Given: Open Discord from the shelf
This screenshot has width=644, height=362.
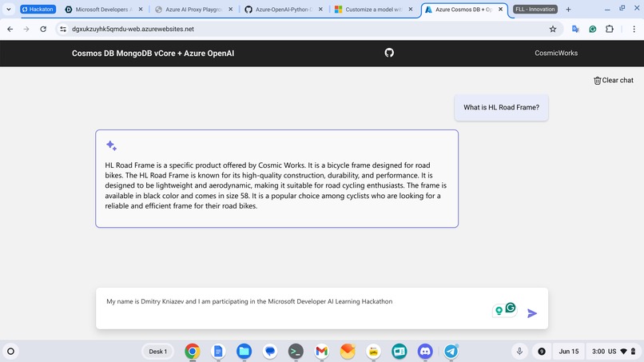Looking at the screenshot, I should (425, 352).
